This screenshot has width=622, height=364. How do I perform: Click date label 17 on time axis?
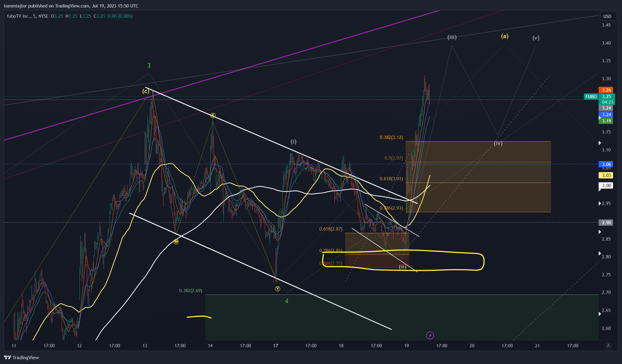(276, 346)
